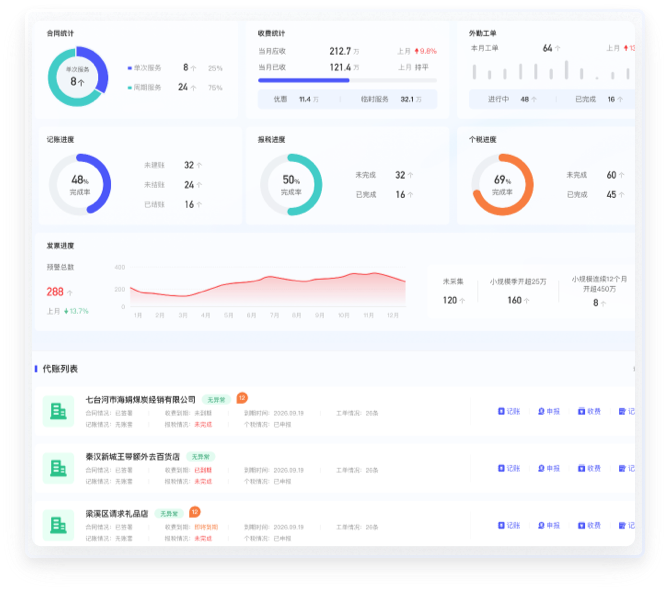This screenshot has height=591, width=667.
Task: Click the 进行中 48 work-order count
Action: pyautogui.click(x=512, y=99)
